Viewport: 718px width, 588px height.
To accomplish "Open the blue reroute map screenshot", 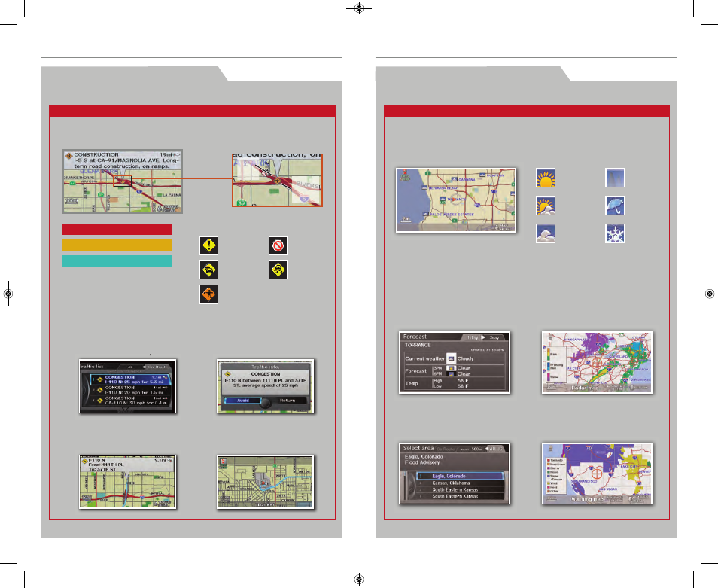I will point(266,482).
